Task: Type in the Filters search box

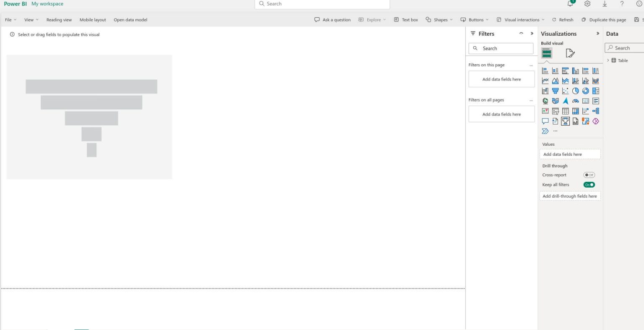Action: pyautogui.click(x=501, y=48)
